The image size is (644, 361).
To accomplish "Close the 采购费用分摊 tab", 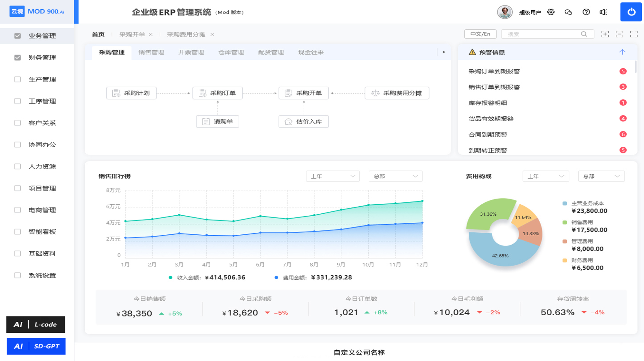I will tap(212, 34).
